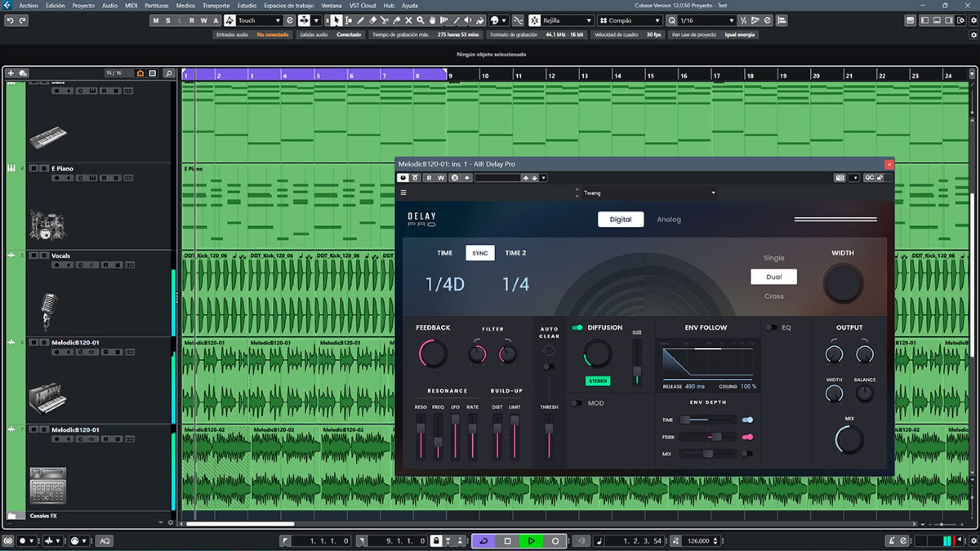The image size is (980, 551).
Task: Click the left locator marker icon
Action: pyautogui.click(x=285, y=541)
